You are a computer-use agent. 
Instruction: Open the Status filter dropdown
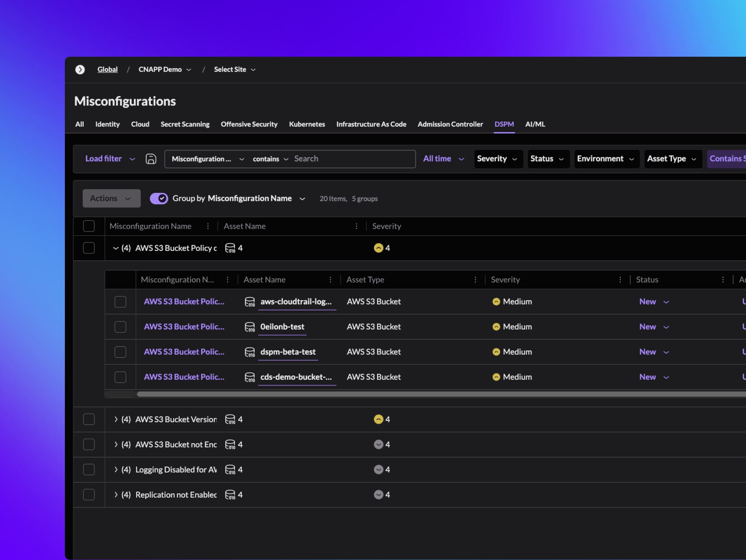coord(549,159)
